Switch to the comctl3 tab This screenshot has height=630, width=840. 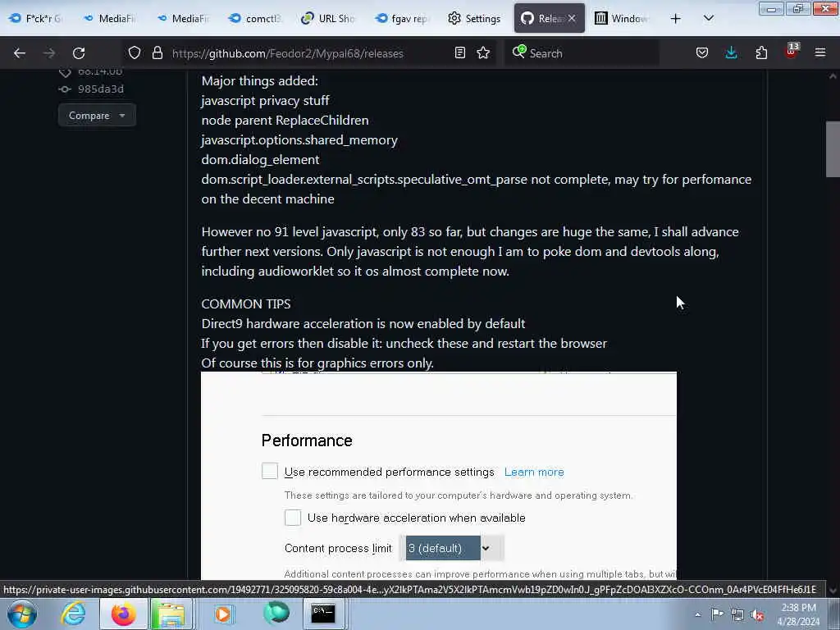256,19
